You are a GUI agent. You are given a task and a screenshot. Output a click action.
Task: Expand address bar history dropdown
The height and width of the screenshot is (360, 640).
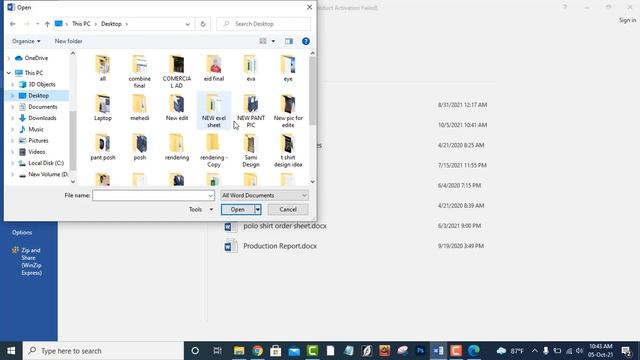pos(187,24)
